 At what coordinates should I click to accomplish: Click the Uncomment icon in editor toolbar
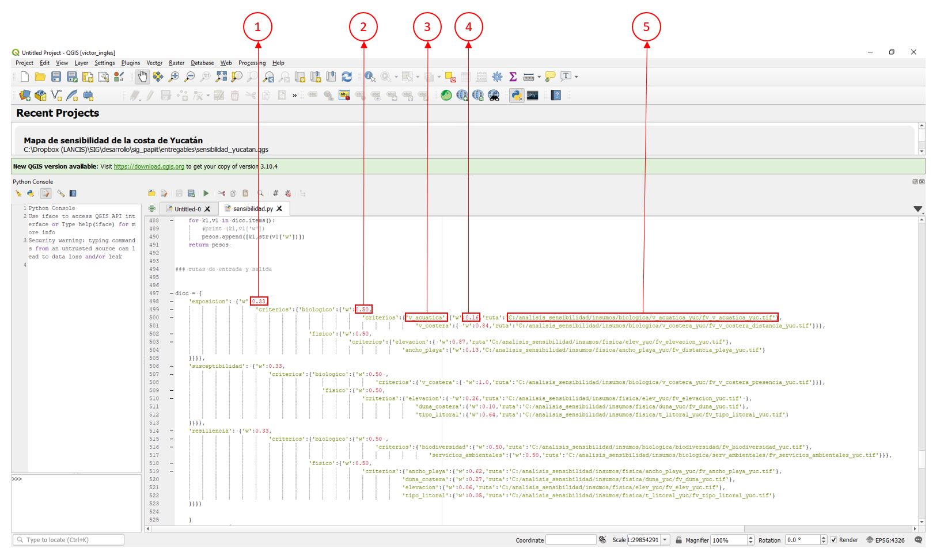point(288,193)
